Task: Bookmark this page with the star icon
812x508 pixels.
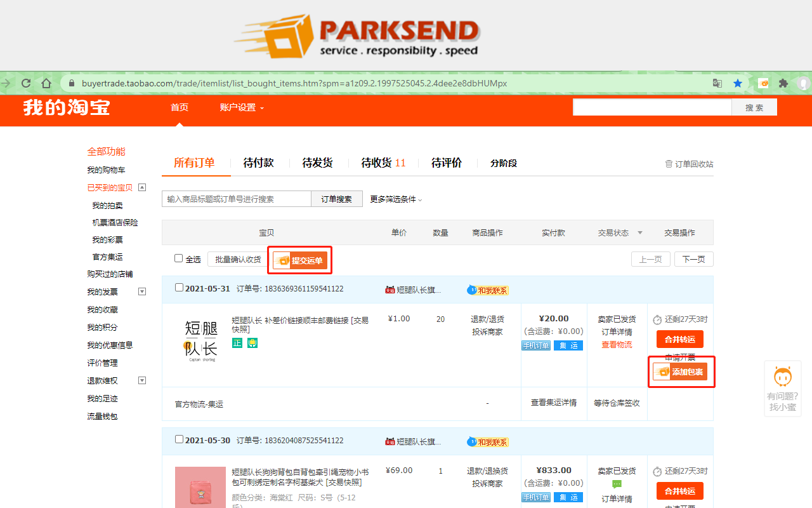Action: pyautogui.click(x=738, y=83)
